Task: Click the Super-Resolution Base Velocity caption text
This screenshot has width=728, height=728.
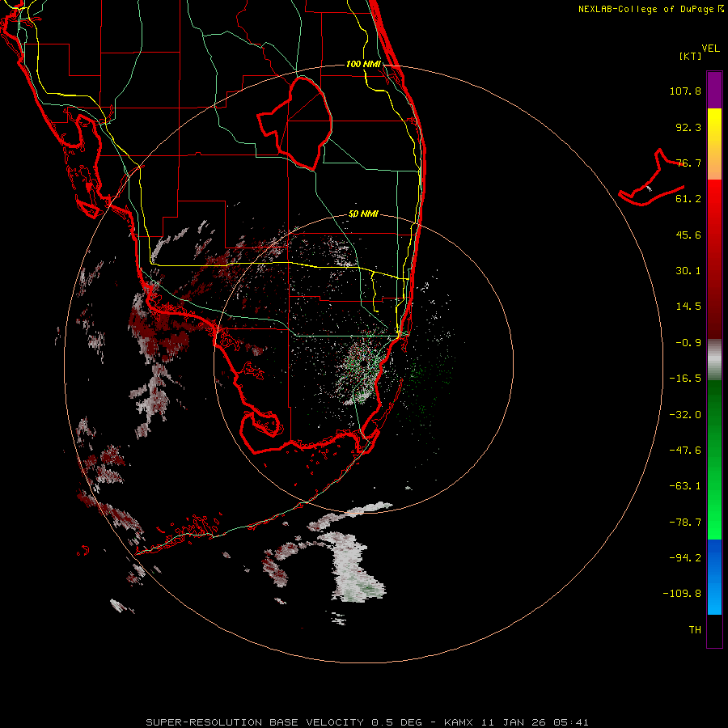Action: 367,722
